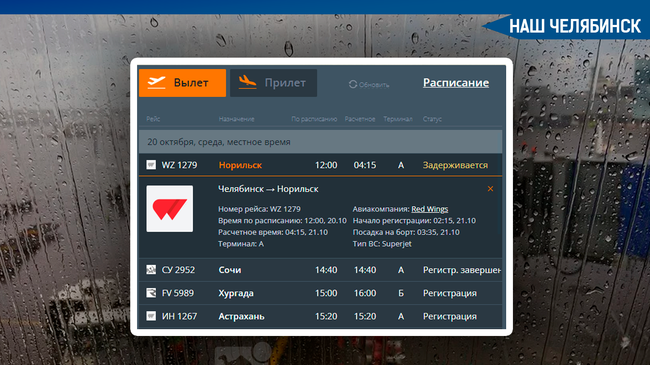The image size is (650, 365).
Task: Switch to the Прилет arrivals tab
Action: 274,83
